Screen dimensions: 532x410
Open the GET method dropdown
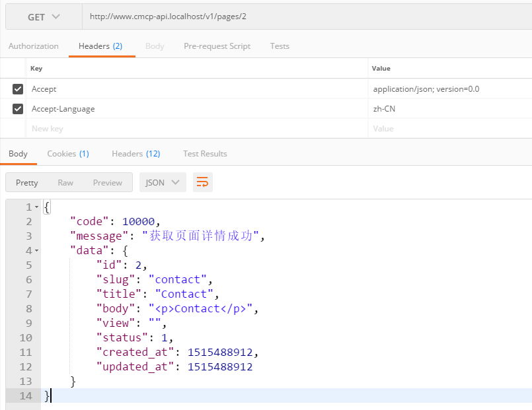point(44,17)
